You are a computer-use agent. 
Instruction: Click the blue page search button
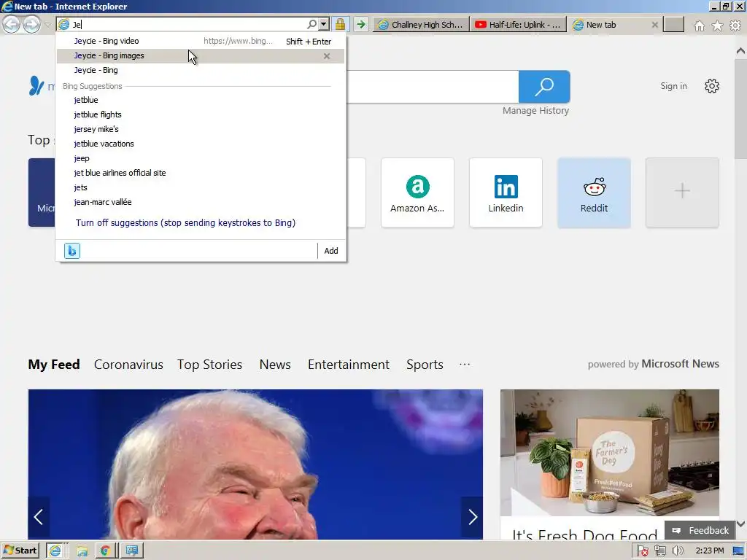tap(544, 87)
